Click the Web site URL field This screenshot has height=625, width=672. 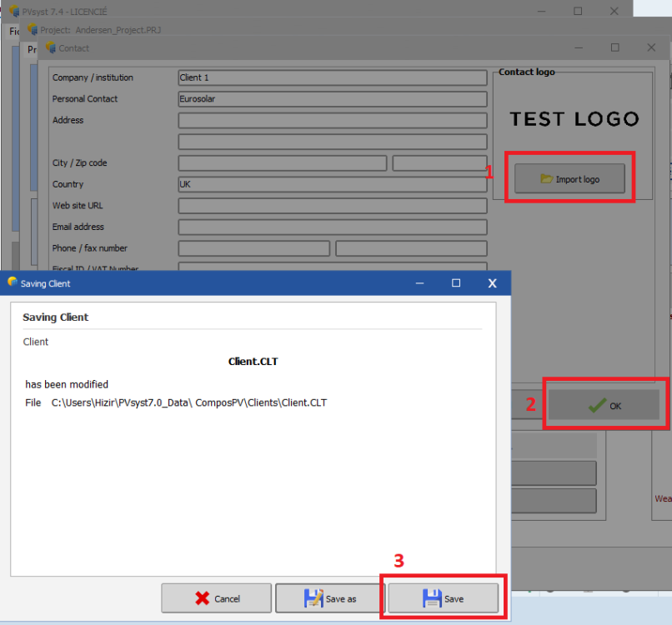pyautogui.click(x=332, y=206)
